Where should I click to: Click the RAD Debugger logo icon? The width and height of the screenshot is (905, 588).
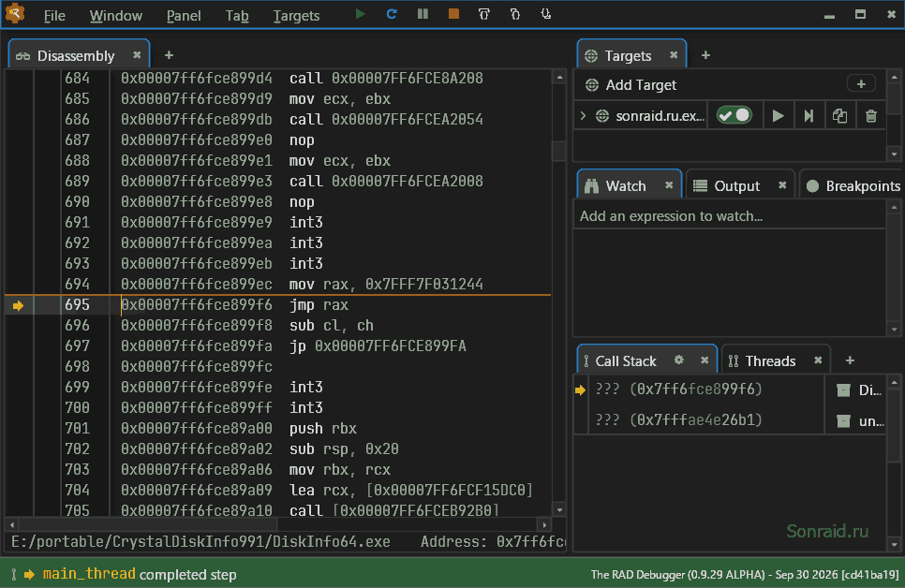pyautogui.click(x=15, y=14)
